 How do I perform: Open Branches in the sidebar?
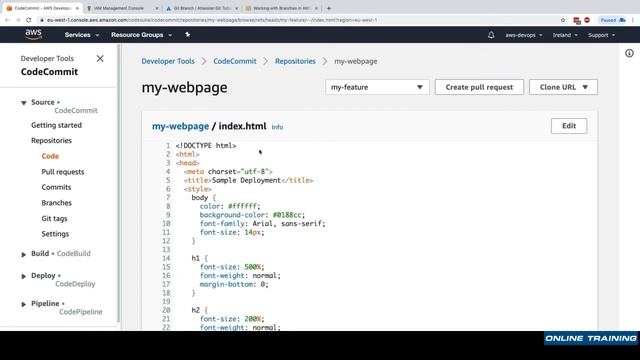pyautogui.click(x=56, y=203)
